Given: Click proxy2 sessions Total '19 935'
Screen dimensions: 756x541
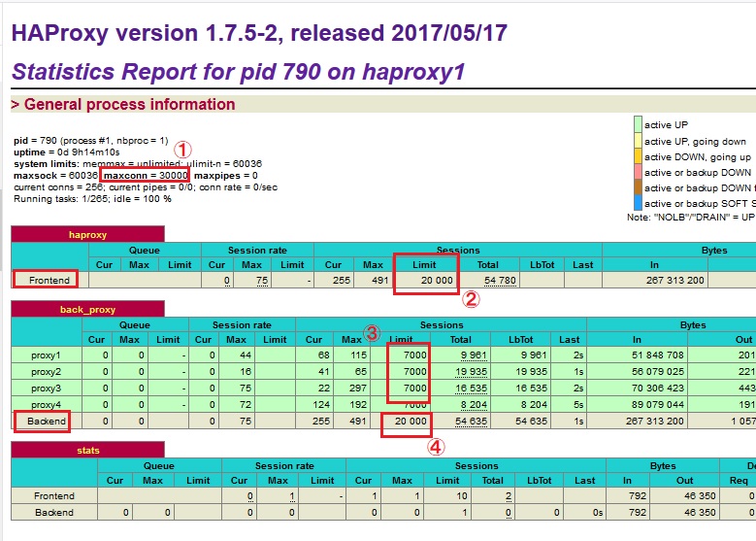Looking at the screenshot, I should [x=471, y=372].
